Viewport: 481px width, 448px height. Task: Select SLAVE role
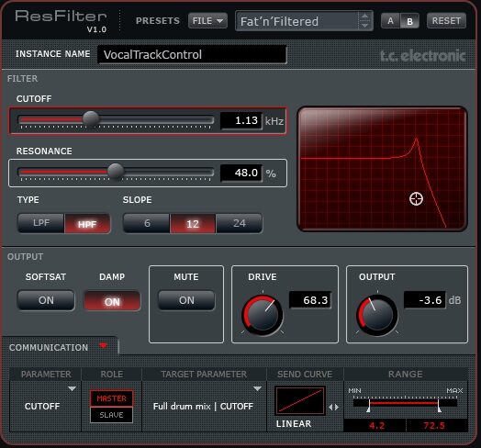click(x=111, y=415)
